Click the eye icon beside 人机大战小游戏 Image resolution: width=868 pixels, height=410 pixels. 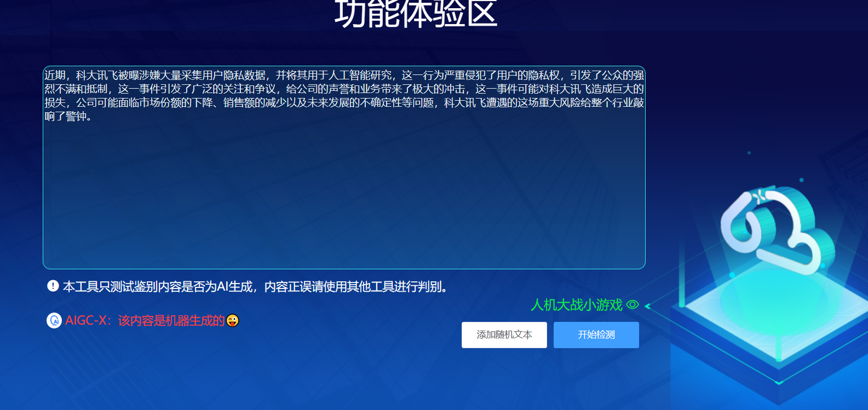(x=633, y=304)
